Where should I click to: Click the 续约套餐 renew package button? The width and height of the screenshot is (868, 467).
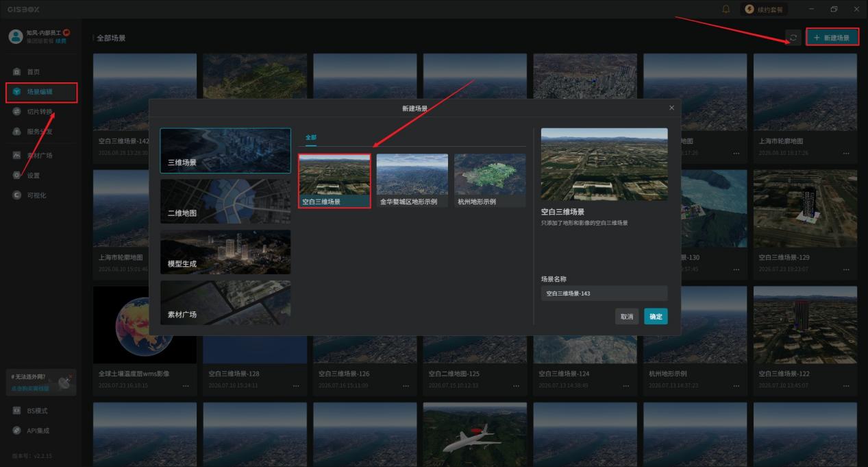point(765,9)
